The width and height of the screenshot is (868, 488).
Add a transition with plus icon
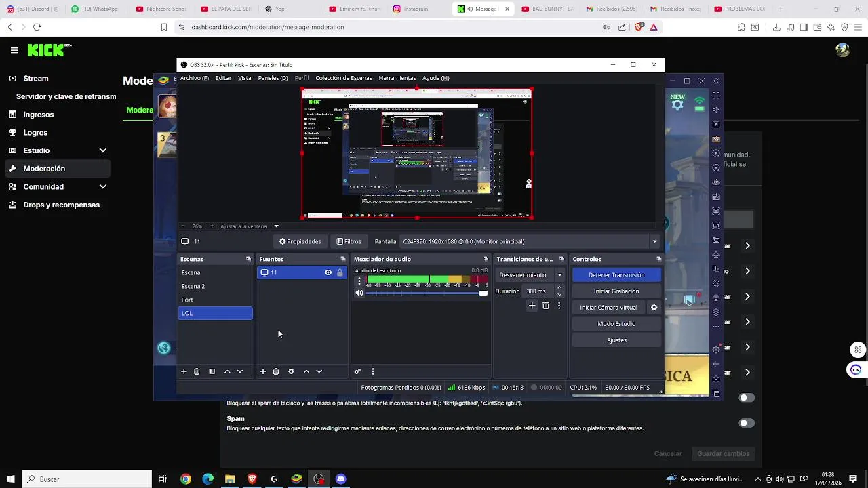click(532, 306)
